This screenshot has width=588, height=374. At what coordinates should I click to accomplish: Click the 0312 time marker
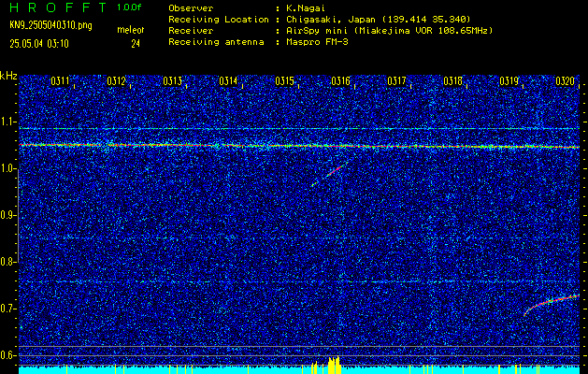[x=116, y=81]
